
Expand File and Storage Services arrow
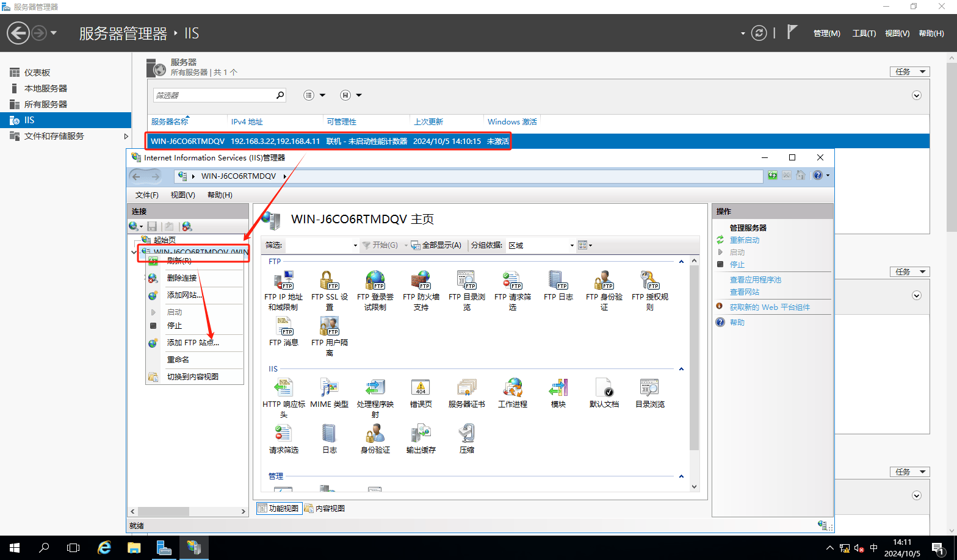pos(126,136)
